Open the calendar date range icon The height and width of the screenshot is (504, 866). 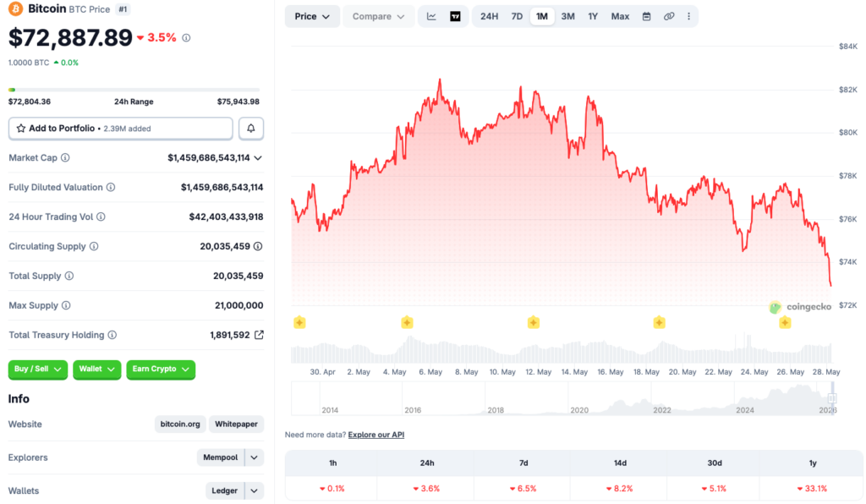tap(646, 17)
